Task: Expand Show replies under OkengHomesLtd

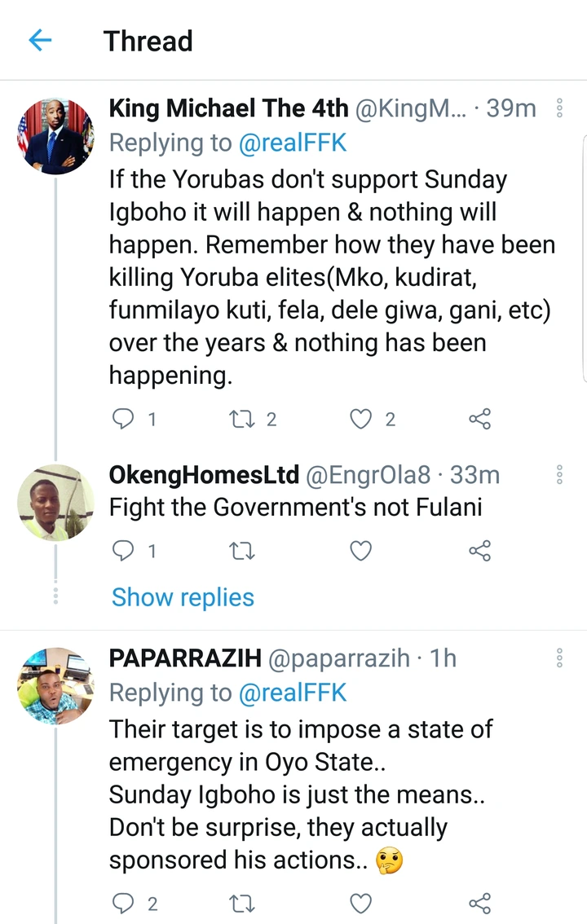Action: pyautogui.click(x=183, y=597)
